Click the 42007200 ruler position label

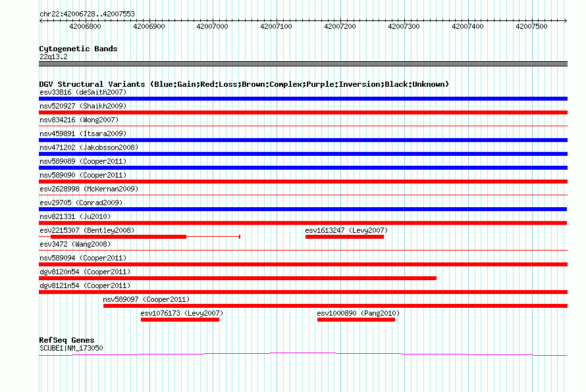[340, 26]
